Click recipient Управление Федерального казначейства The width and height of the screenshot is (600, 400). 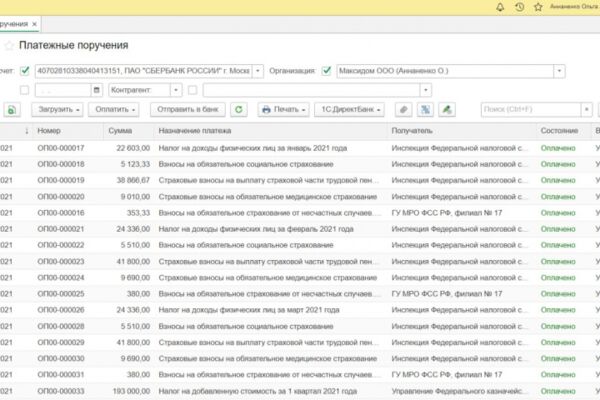459,391
